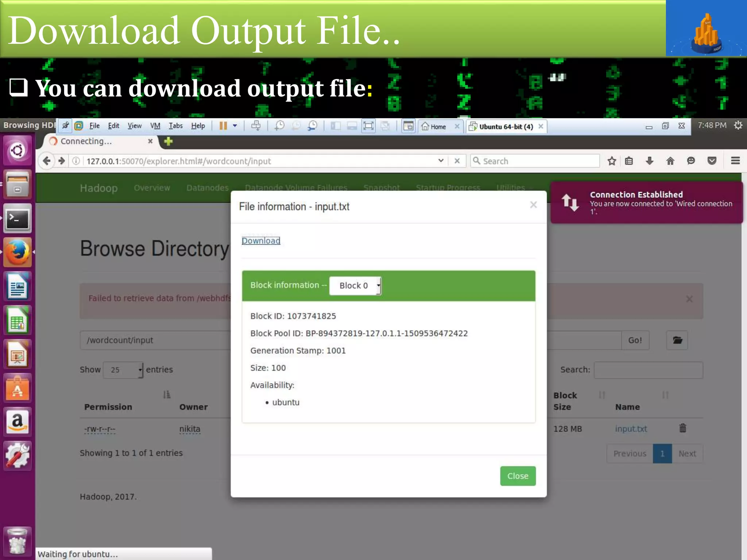The height and width of the screenshot is (560, 747).
Task: Click the Firefox back arrow
Action: tap(46, 161)
